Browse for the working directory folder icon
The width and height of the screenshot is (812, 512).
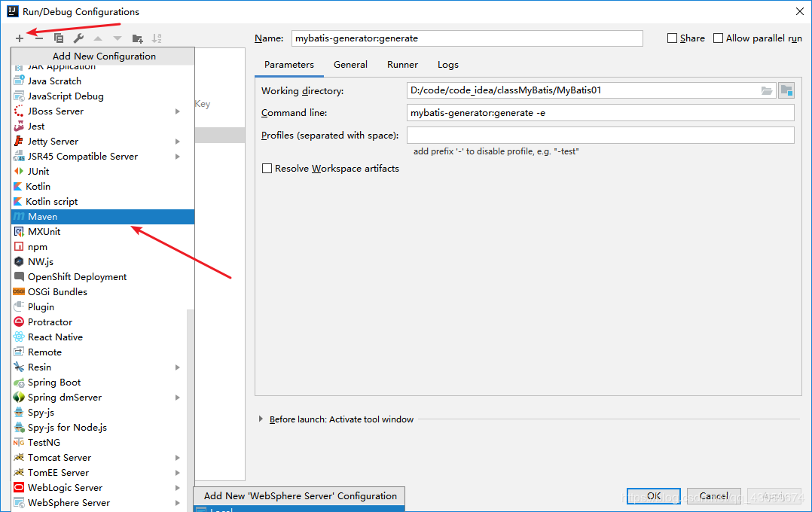(x=767, y=90)
